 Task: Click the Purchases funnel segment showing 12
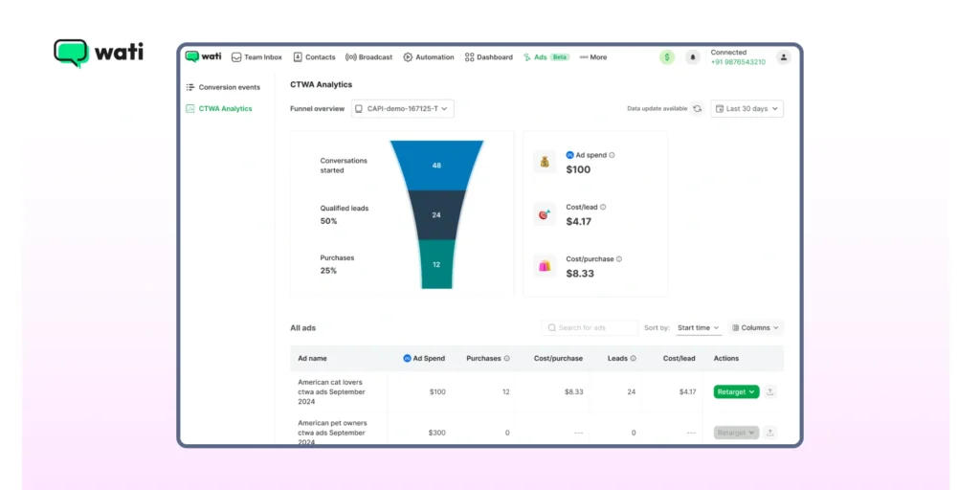point(436,264)
